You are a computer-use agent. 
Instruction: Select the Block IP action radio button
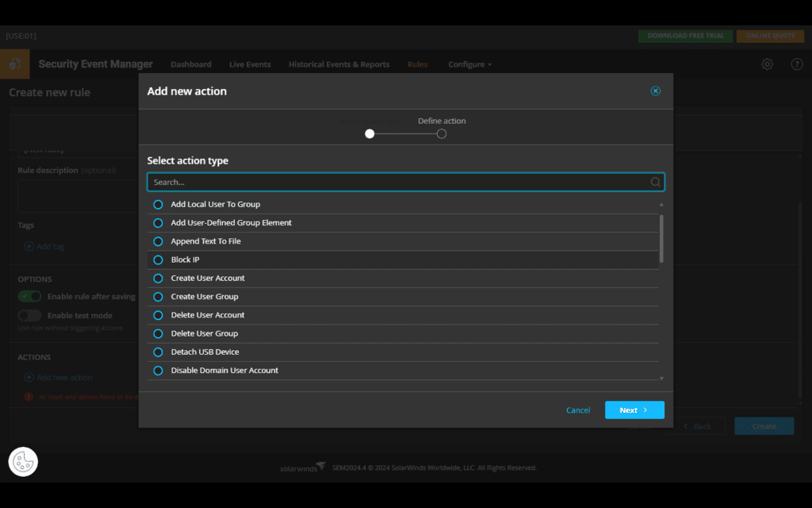click(x=158, y=260)
